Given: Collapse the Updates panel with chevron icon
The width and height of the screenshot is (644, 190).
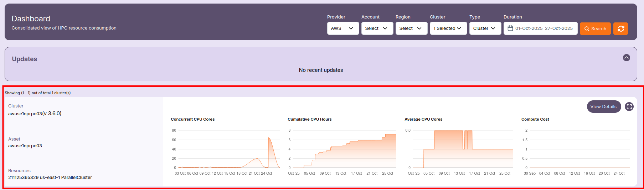Looking at the screenshot, I should (x=626, y=58).
